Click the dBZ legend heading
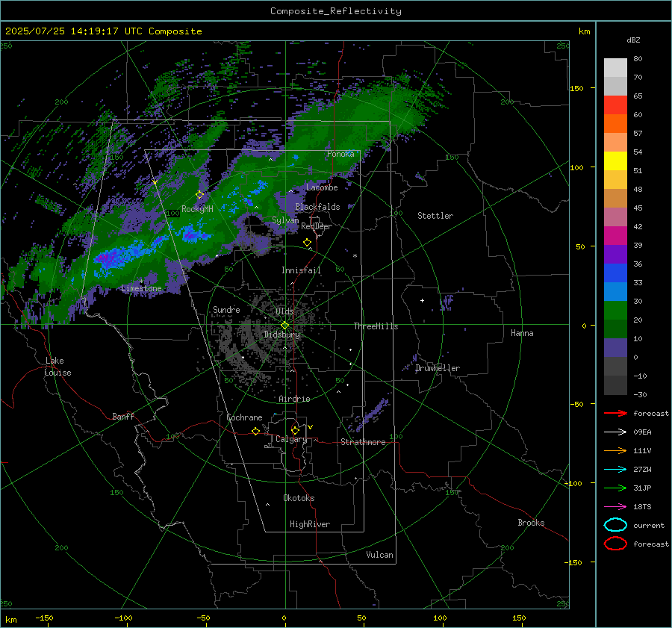The width and height of the screenshot is (672, 628). [633, 40]
